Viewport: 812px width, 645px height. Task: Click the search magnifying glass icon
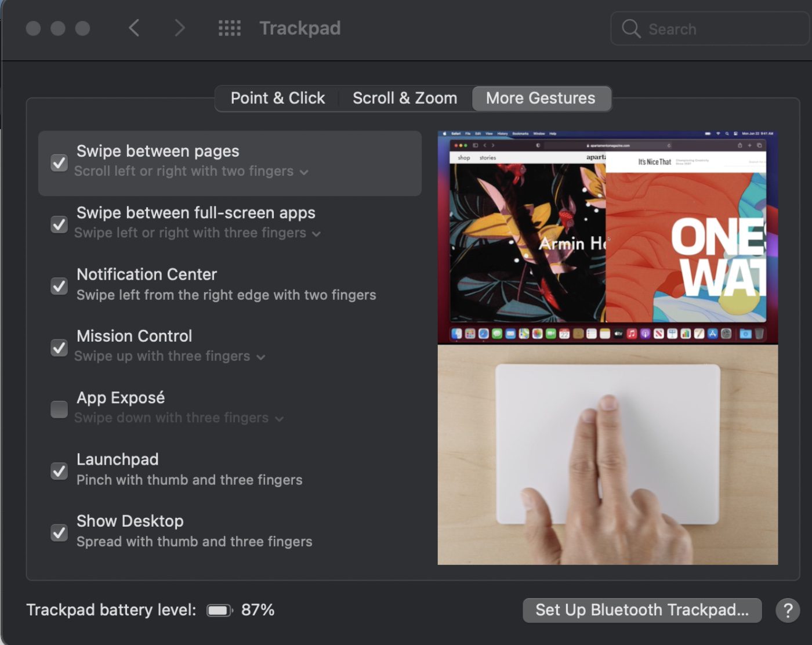(630, 28)
